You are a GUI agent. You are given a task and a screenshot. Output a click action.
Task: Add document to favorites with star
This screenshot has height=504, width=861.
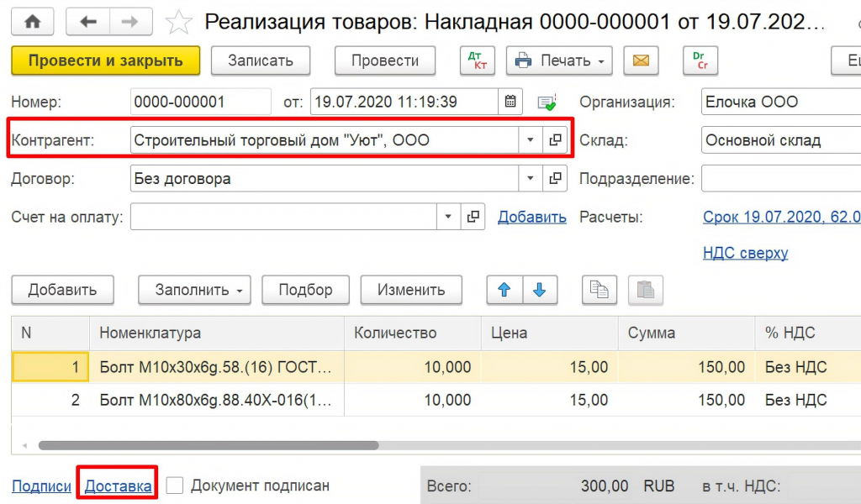179,23
